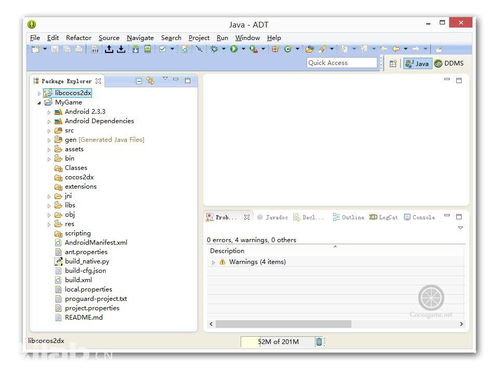The image size is (499, 370).
Task: Select project.properties file
Action: (x=87, y=308)
